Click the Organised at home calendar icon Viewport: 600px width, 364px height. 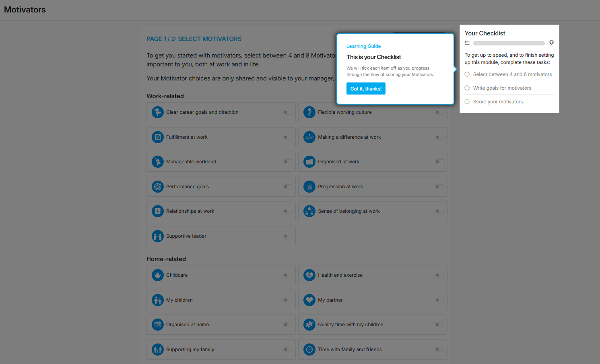[x=158, y=325]
